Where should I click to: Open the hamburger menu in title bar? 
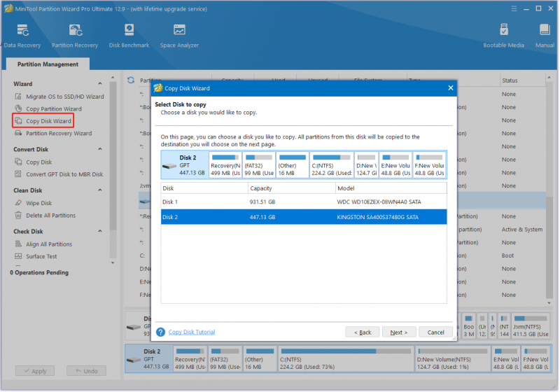point(514,8)
